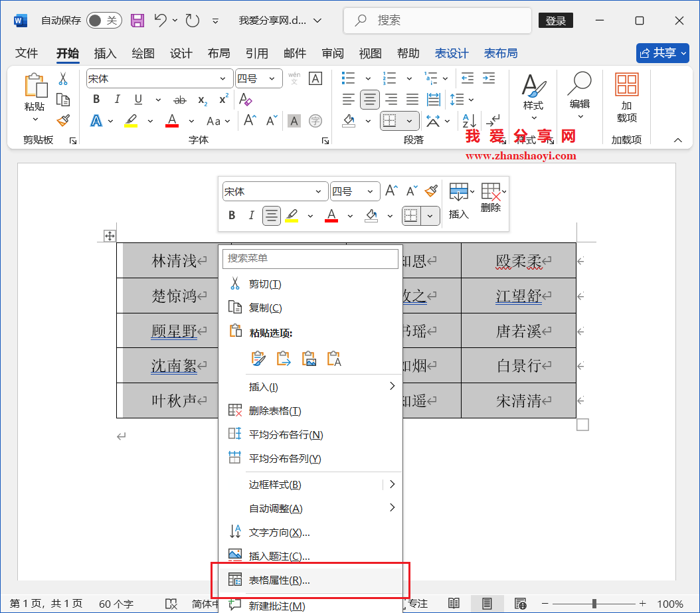The height and width of the screenshot is (613, 700).
Task: Clear all formatting icon in ribbon
Action: point(245,99)
